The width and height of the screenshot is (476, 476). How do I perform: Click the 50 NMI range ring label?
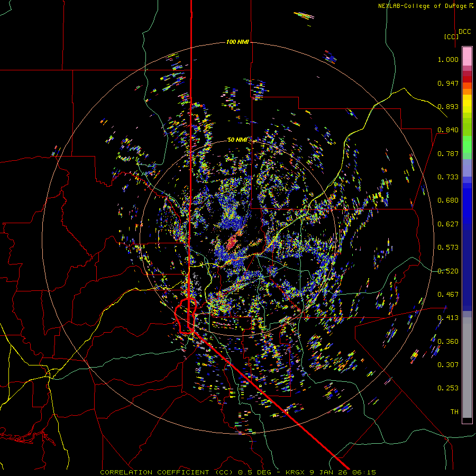tap(237, 140)
